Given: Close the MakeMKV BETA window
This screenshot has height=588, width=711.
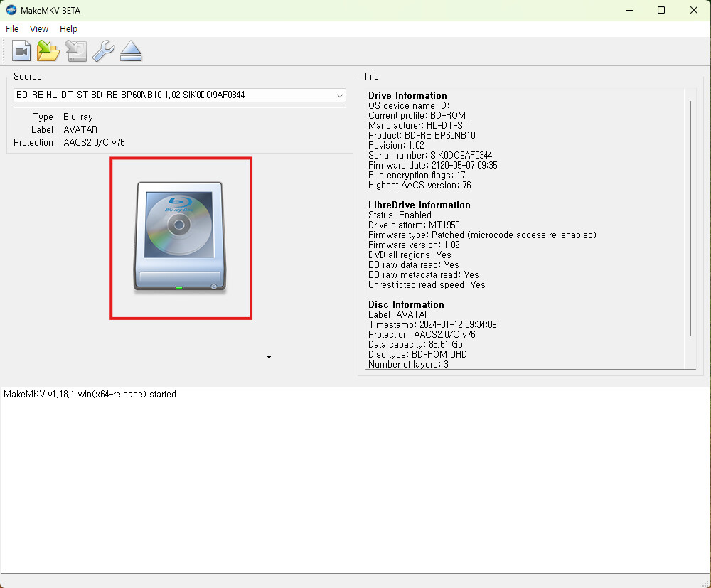Looking at the screenshot, I should 694,10.
